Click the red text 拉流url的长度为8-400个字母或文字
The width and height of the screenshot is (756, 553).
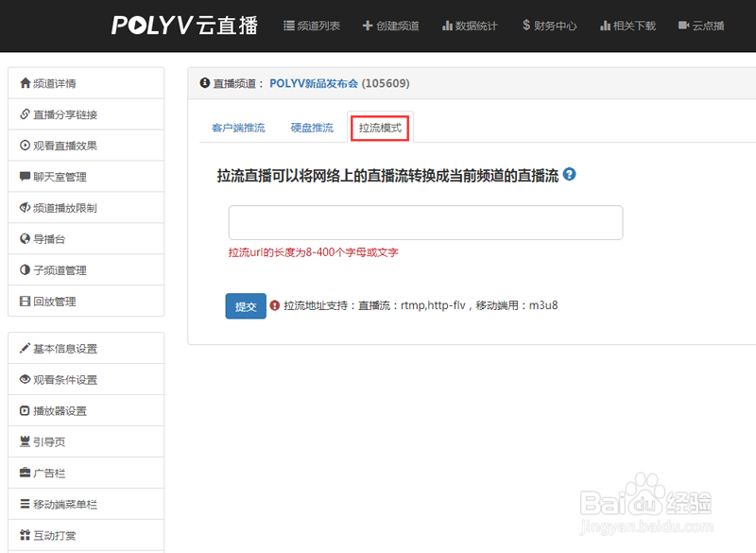[314, 252]
